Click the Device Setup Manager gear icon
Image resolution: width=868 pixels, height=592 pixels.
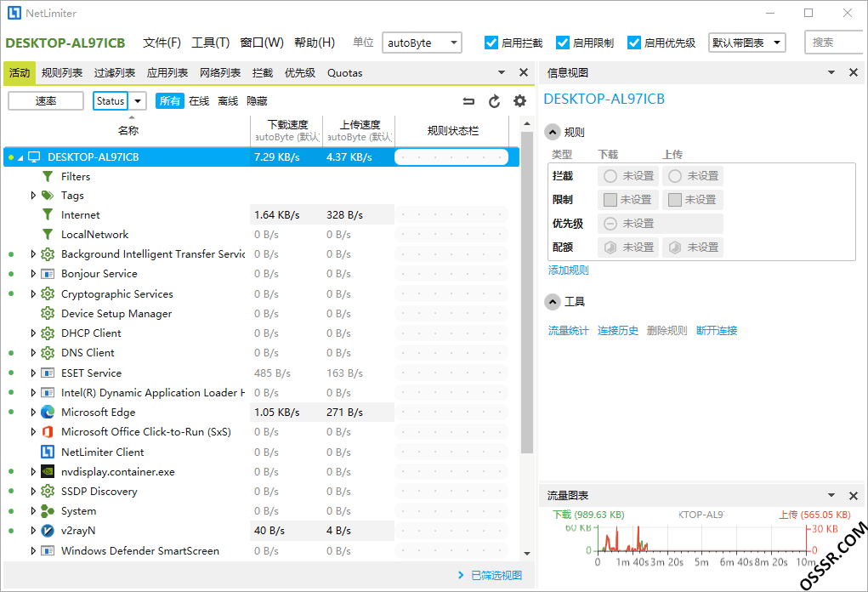point(48,314)
